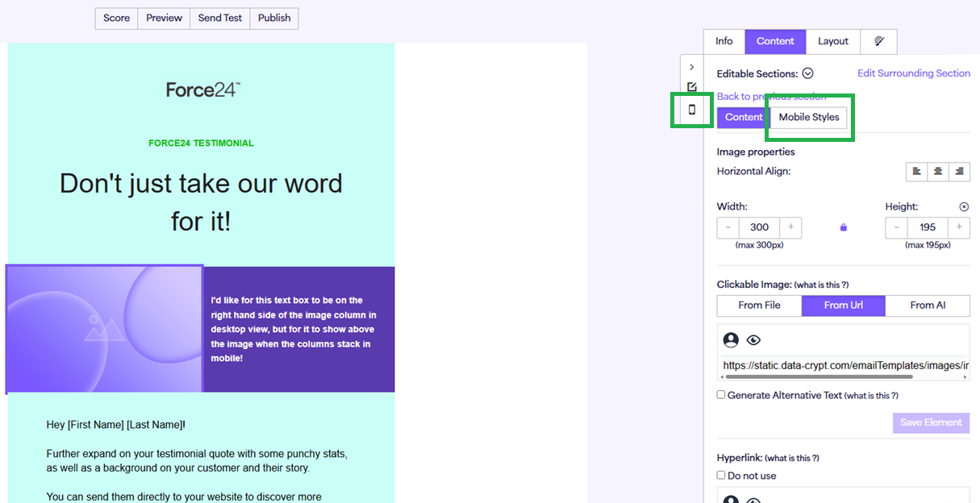The width and height of the screenshot is (980, 503).
Task: Click the Preview button
Action: click(164, 19)
